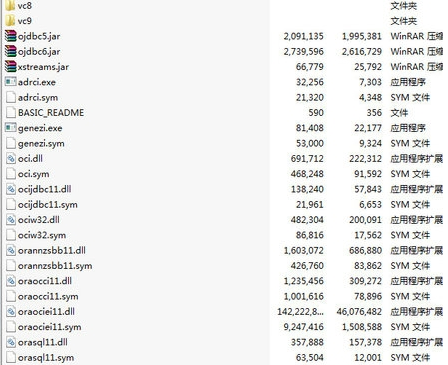The height and width of the screenshot is (365, 448).
Task: Click the ojdbc6.jar archive icon
Action: point(11,51)
